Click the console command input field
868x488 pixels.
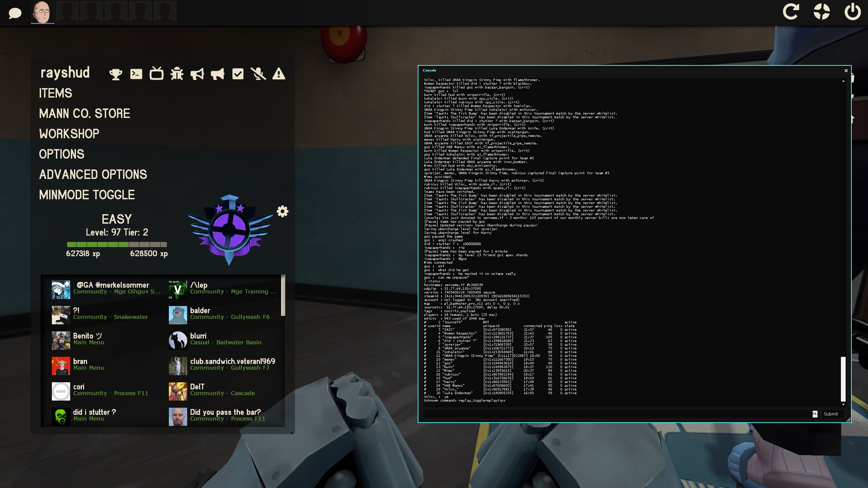click(617, 414)
